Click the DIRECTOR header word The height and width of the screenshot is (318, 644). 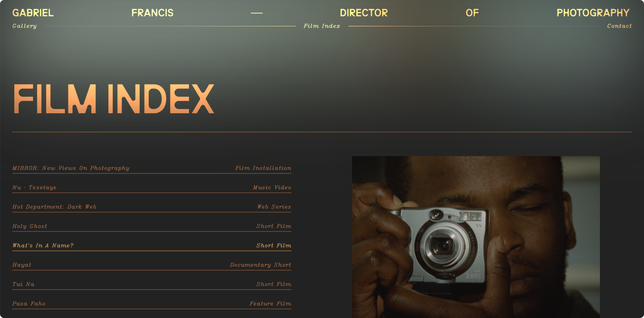(364, 13)
